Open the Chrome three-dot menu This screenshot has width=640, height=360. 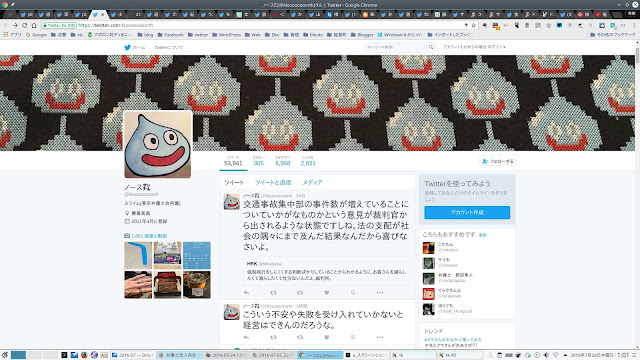click(635, 25)
